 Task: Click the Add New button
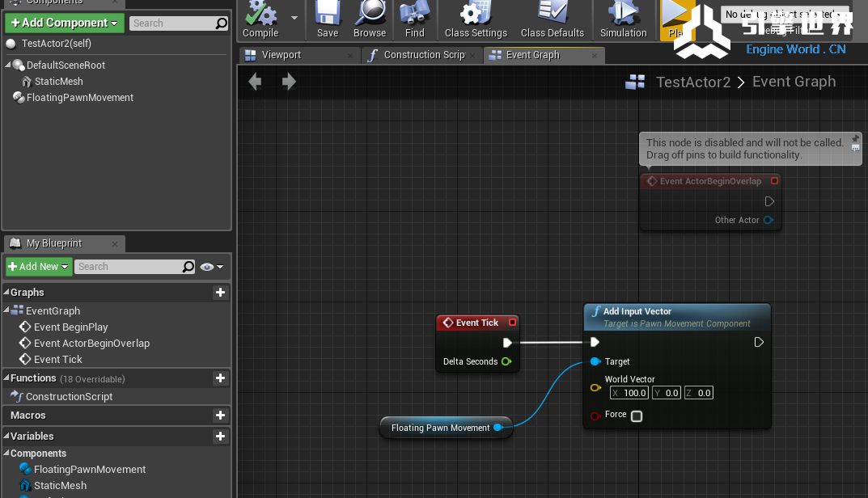39,267
